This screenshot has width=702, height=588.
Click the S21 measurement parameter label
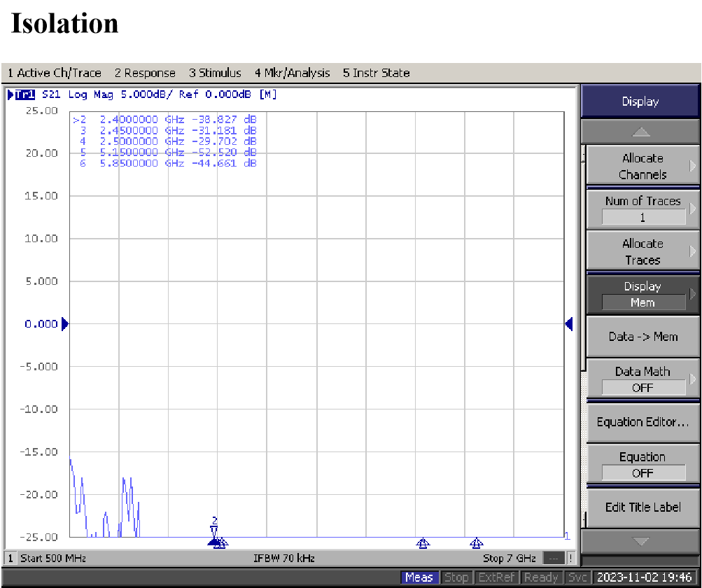click(51, 94)
